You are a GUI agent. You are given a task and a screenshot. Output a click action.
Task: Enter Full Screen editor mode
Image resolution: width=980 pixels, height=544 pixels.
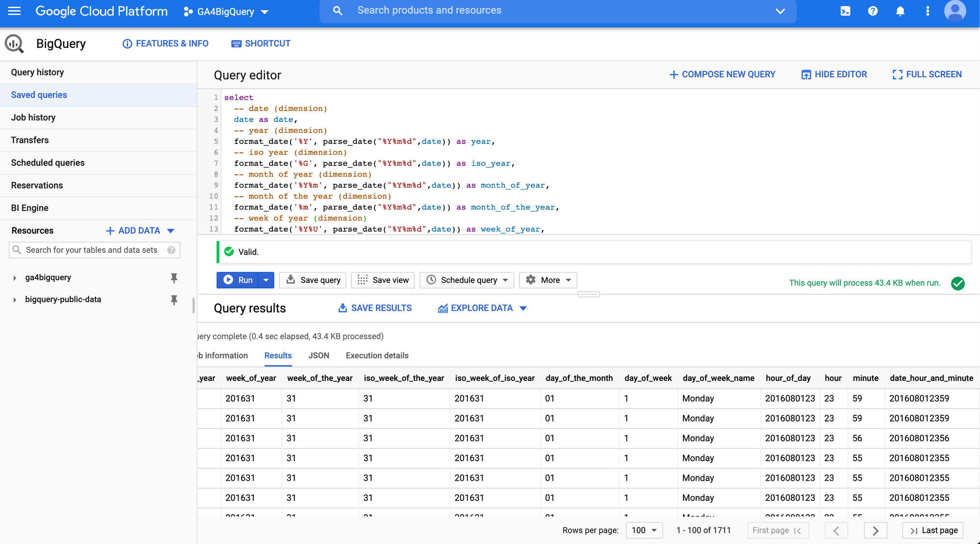(927, 74)
